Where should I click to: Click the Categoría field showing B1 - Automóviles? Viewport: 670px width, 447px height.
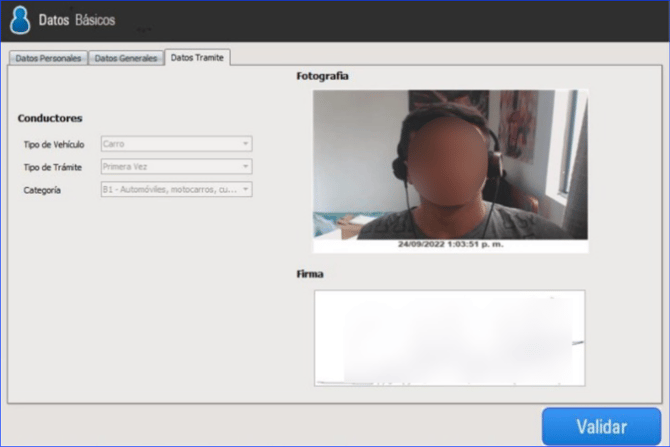click(x=168, y=189)
